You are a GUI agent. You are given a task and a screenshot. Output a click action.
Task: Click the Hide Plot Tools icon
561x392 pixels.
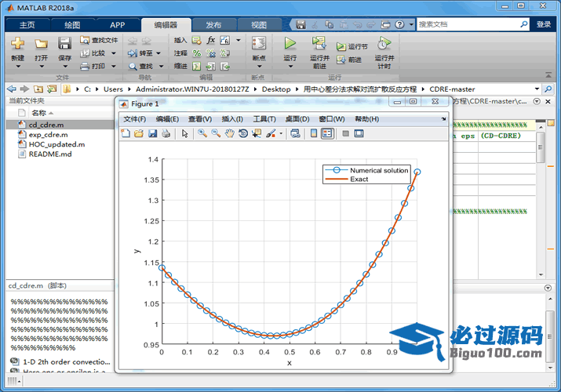coord(345,133)
